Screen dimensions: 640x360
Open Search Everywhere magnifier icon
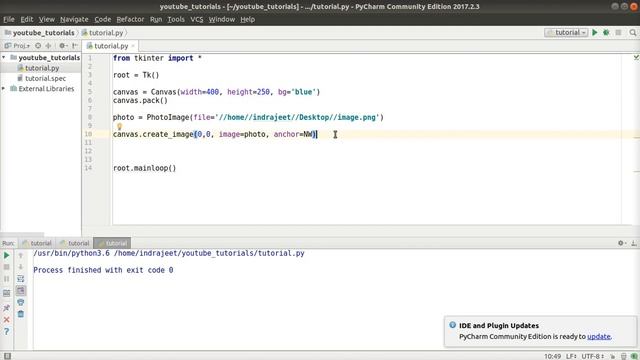(633, 32)
